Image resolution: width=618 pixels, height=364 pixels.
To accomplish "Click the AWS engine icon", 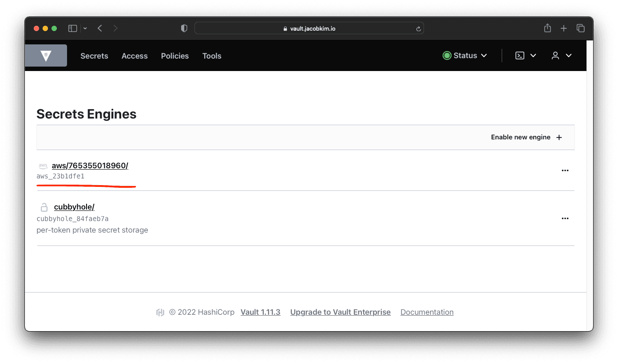I will pos(43,165).
